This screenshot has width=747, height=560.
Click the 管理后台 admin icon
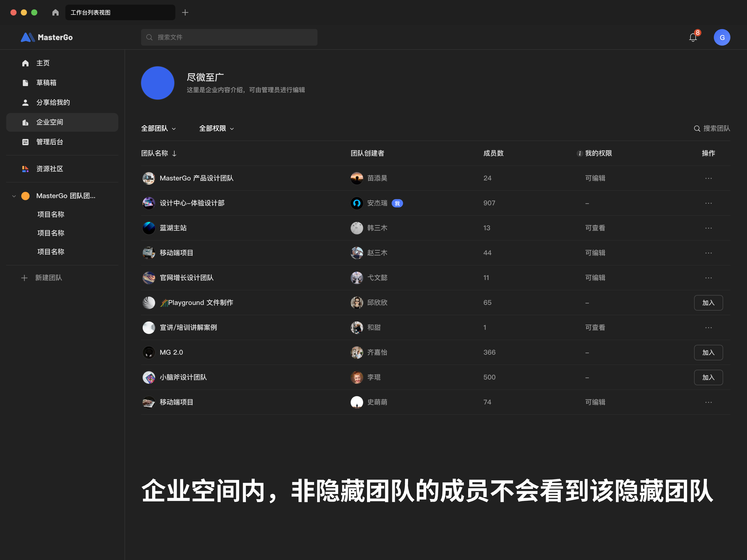pyautogui.click(x=25, y=142)
